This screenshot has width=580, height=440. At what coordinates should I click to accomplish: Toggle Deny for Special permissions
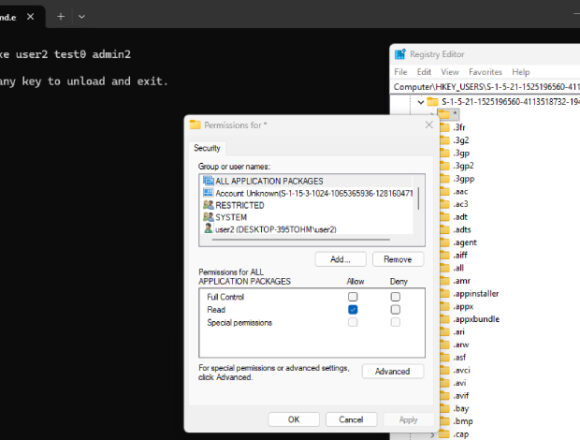click(395, 322)
